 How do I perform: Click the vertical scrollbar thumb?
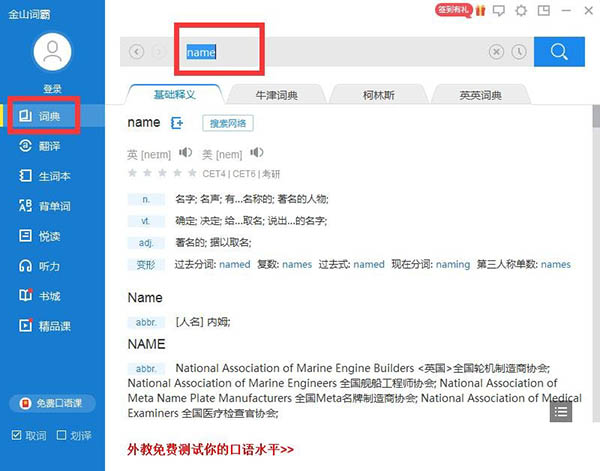596,116
